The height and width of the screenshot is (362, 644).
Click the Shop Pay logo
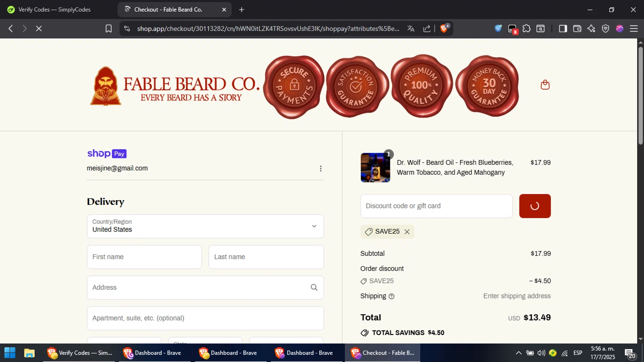pyautogui.click(x=107, y=154)
